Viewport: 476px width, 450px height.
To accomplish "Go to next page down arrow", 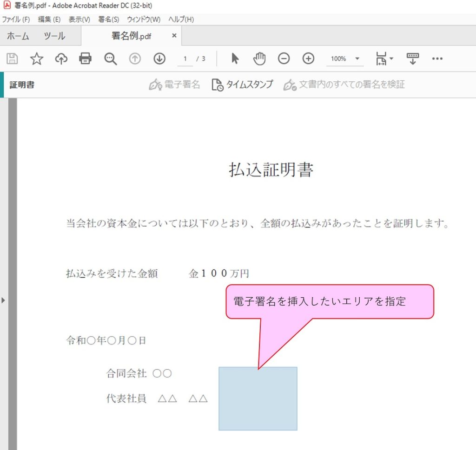I will point(159,59).
